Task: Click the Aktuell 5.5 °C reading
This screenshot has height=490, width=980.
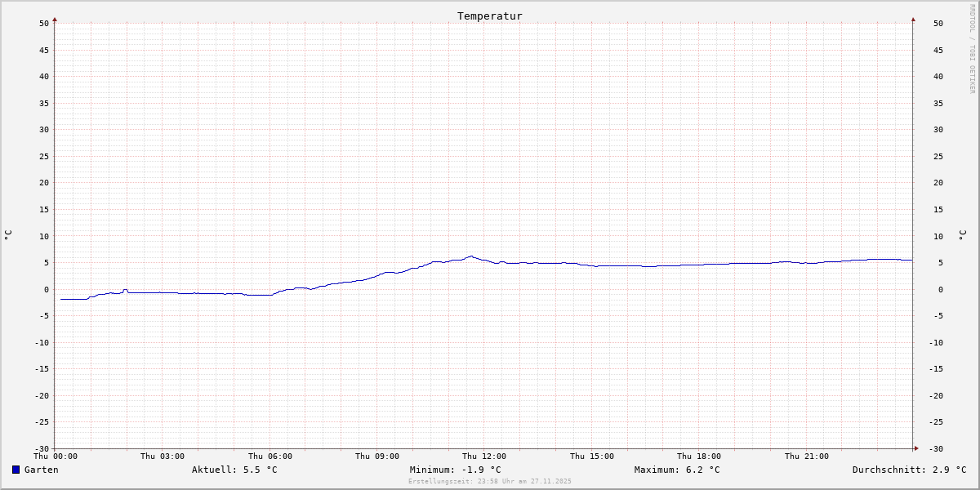Action: tap(234, 470)
